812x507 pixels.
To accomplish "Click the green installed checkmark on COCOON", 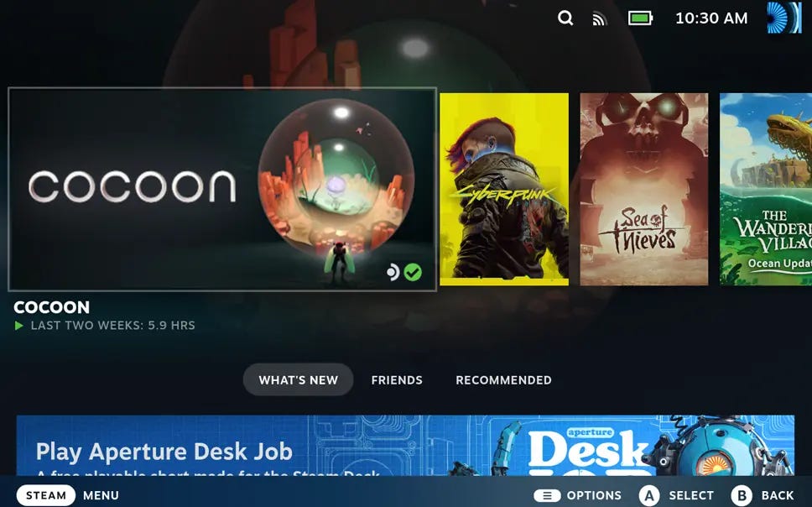I will (x=413, y=270).
